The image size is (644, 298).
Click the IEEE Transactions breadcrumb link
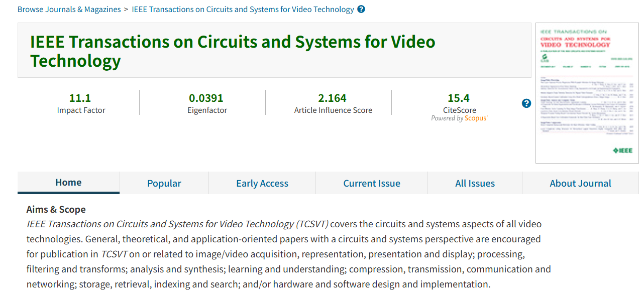[x=243, y=10]
